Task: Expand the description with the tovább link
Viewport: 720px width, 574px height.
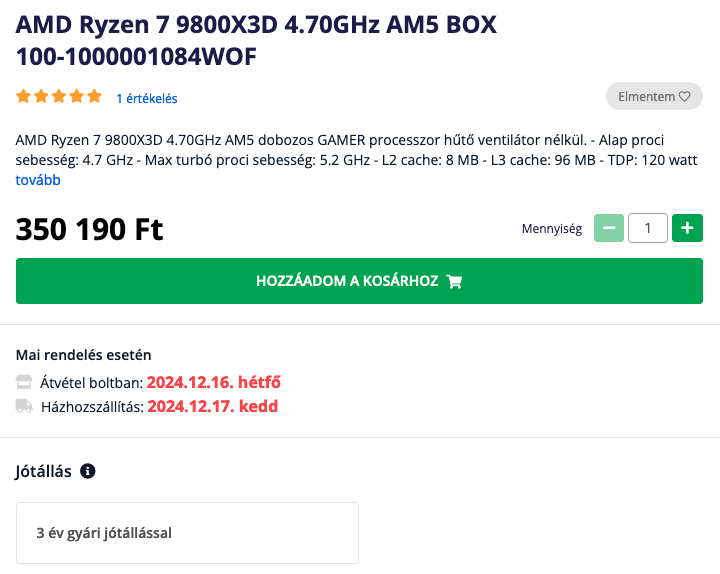Action: click(x=38, y=180)
